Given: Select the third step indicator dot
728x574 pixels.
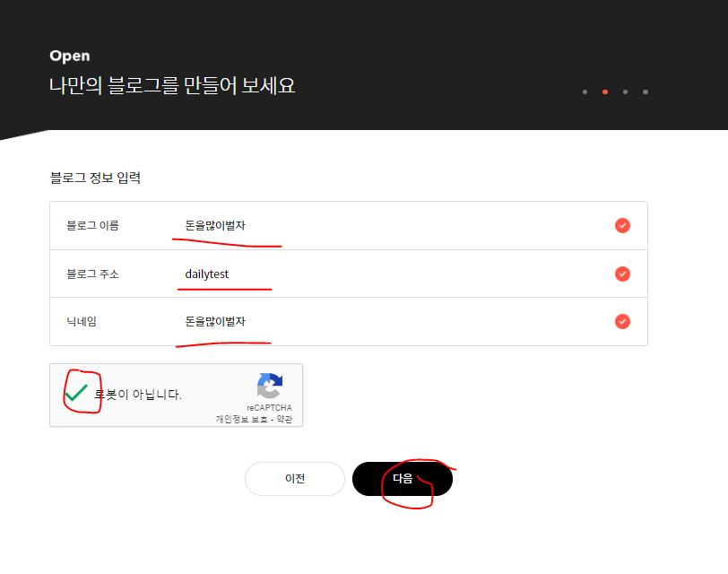Looking at the screenshot, I should [x=626, y=92].
